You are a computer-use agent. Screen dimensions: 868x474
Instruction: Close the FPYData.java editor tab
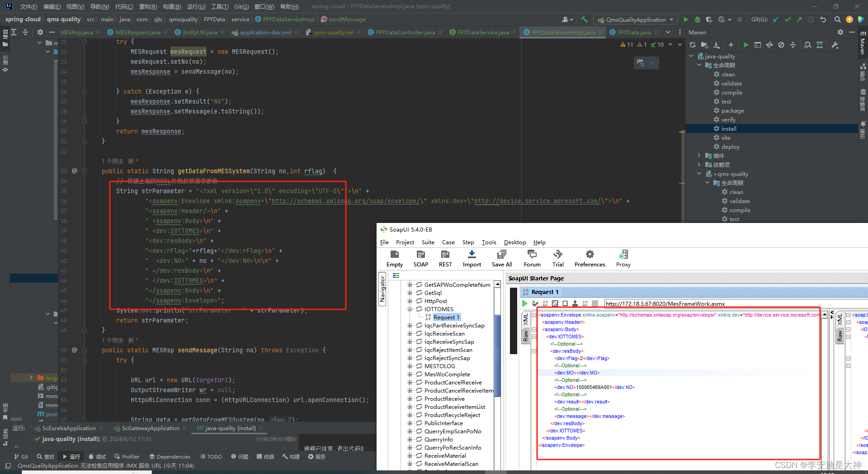click(x=656, y=32)
